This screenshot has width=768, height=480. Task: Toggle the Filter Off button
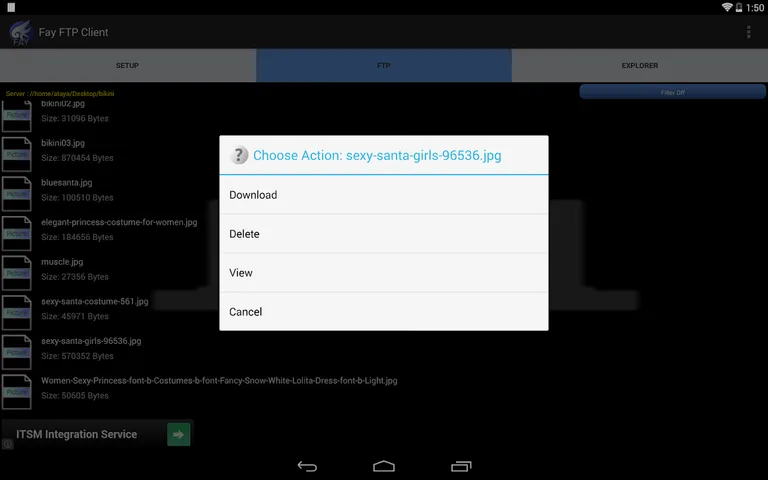click(x=672, y=92)
